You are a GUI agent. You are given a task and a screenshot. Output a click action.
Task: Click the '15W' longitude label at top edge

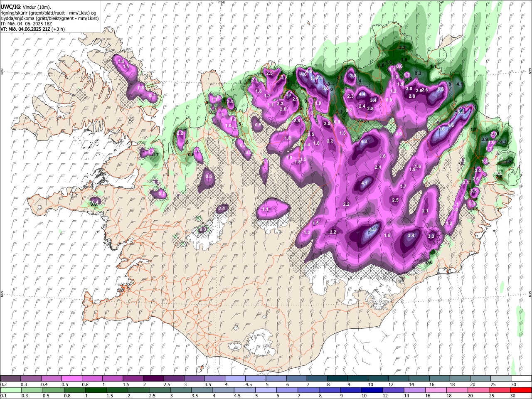(x=440, y=2)
